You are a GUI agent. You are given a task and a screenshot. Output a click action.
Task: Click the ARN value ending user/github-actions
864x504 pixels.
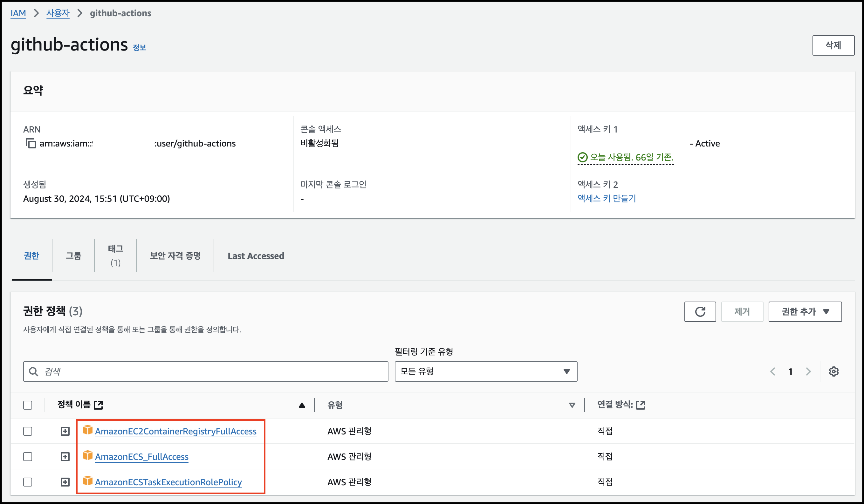coord(138,143)
